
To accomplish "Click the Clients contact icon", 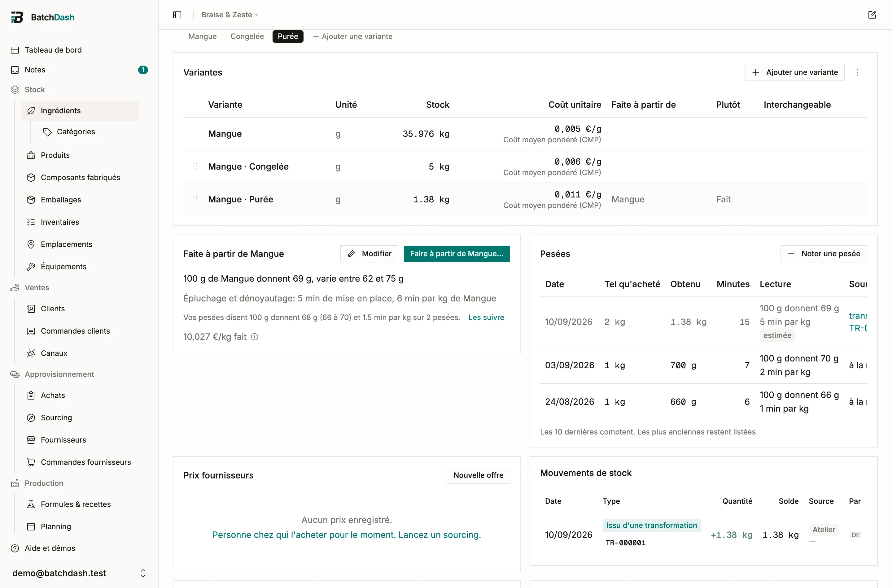I will pos(31,309).
